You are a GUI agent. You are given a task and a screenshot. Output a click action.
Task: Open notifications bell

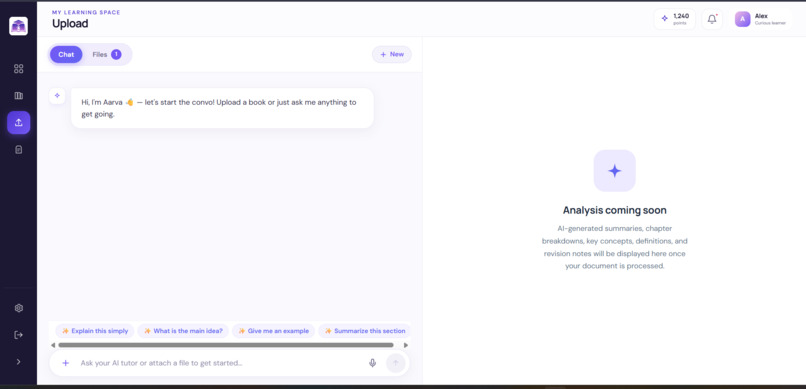click(x=712, y=20)
